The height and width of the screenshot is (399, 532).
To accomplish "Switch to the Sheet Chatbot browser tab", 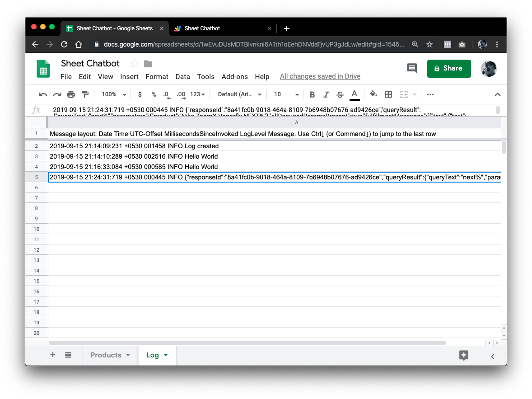I will tap(222, 28).
